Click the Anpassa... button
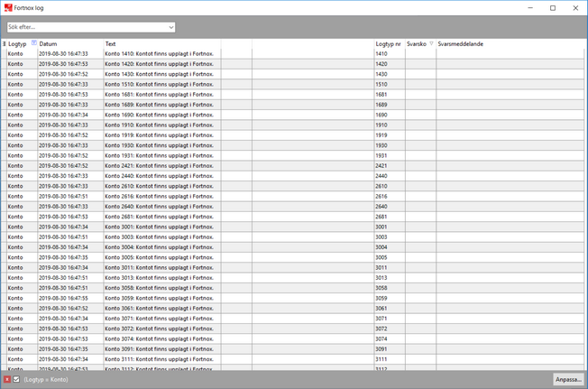 coord(568,379)
